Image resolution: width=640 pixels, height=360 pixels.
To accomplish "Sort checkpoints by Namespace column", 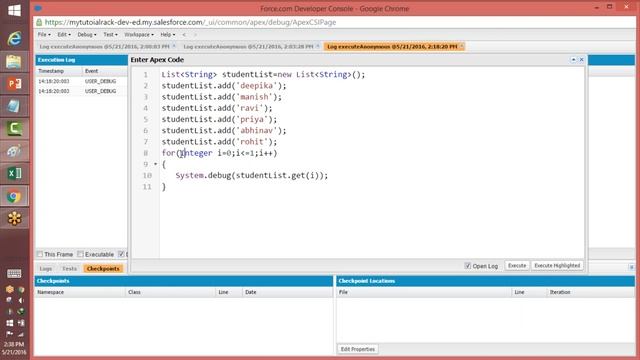I will click(x=80, y=292).
